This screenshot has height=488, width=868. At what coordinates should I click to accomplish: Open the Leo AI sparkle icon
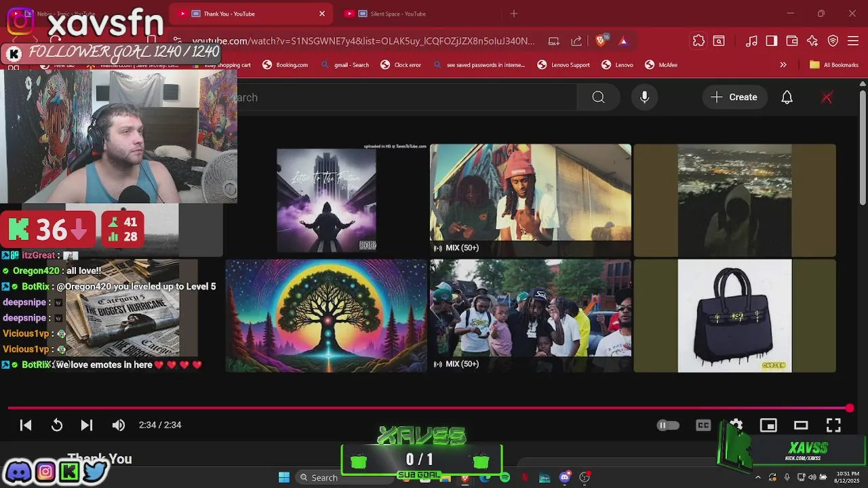tap(812, 41)
